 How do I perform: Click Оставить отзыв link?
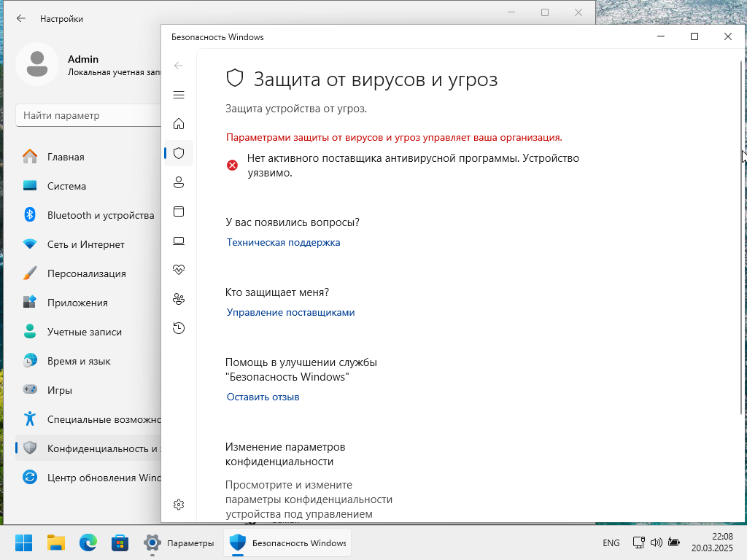pos(263,397)
